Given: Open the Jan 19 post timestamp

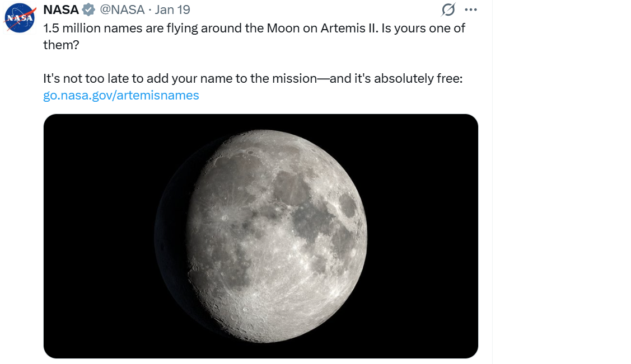Looking at the screenshot, I should click(x=172, y=10).
